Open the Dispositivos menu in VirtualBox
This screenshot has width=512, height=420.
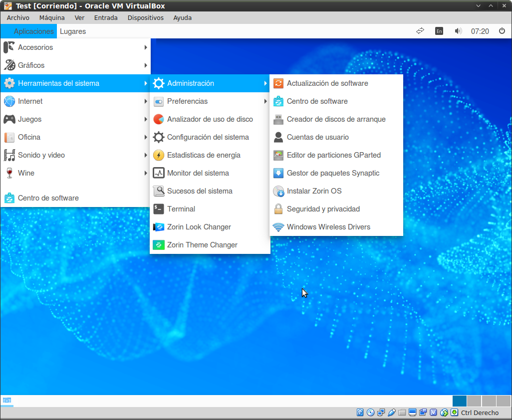click(145, 17)
